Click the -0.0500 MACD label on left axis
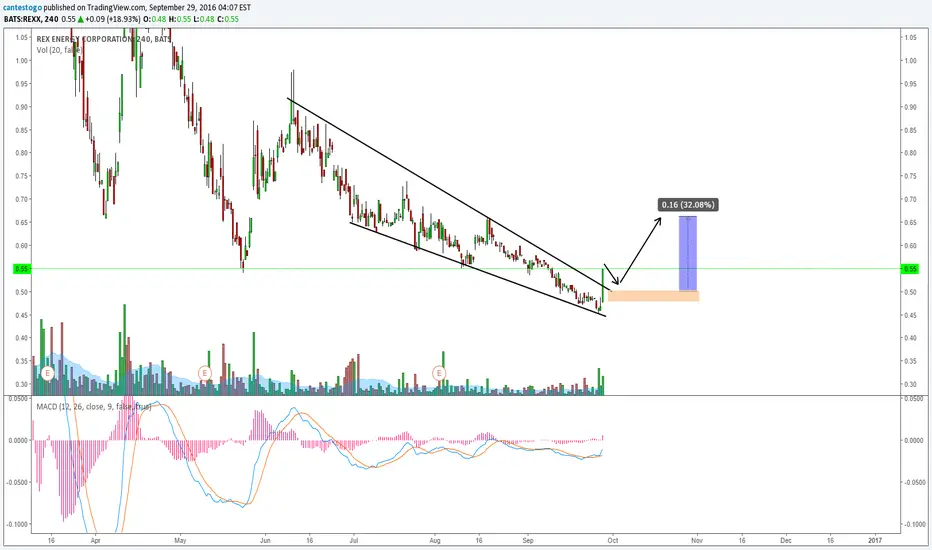Image resolution: width=932 pixels, height=550 pixels. (x=17, y=482)
